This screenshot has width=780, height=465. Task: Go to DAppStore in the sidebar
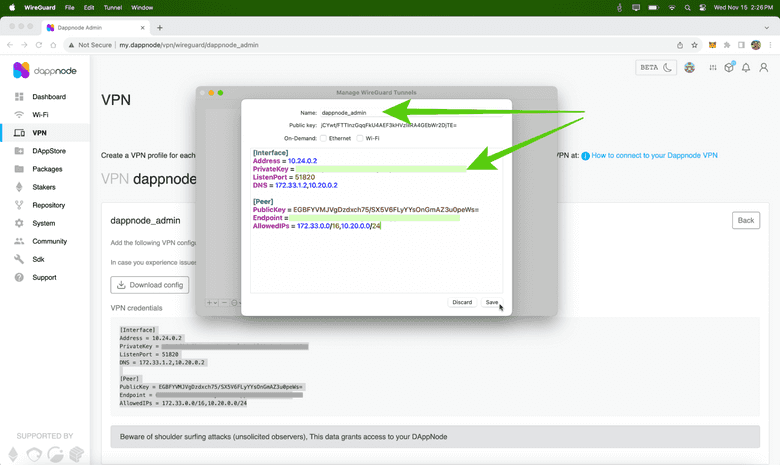48,151
